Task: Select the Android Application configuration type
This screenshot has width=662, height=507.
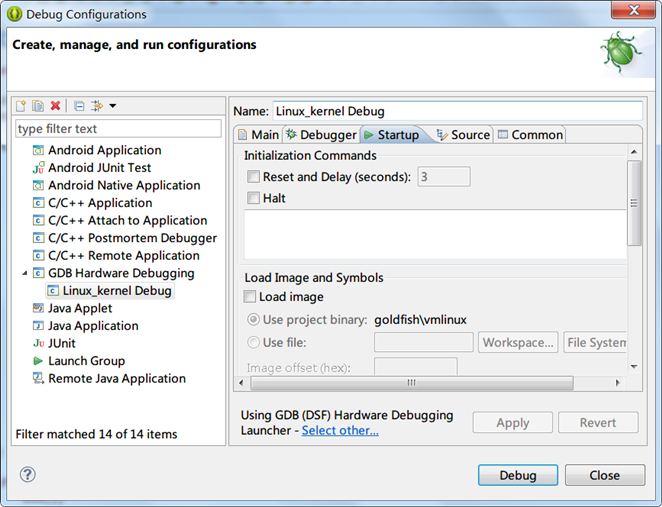Action: pyautogui.click(x=104, y=150)
